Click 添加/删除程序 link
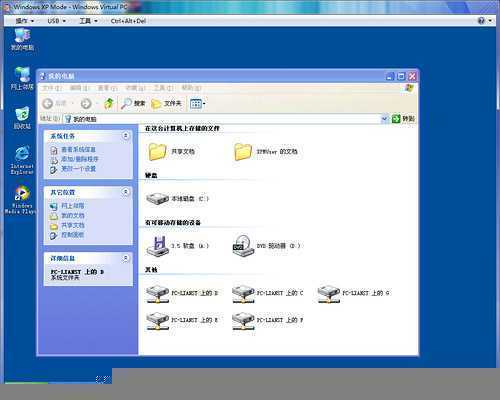 pos(80,159)
